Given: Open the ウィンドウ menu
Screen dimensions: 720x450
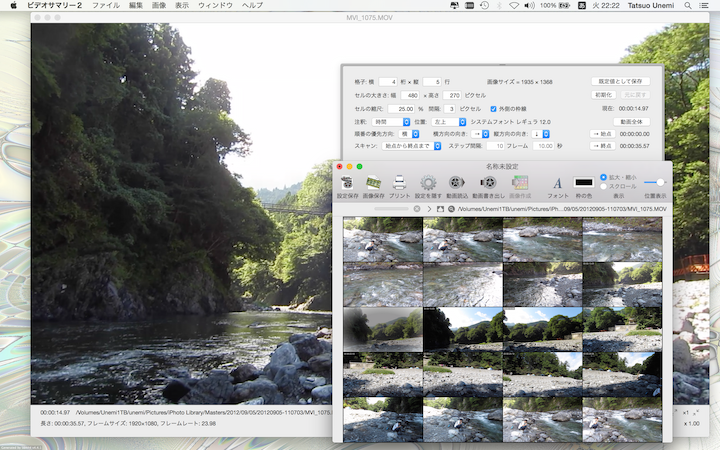Looking at the screenshot, I should (215, 6).
